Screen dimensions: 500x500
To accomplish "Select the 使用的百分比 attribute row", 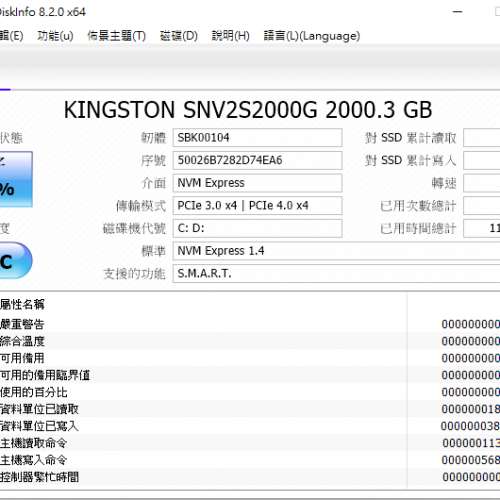I will pos(250,392).
